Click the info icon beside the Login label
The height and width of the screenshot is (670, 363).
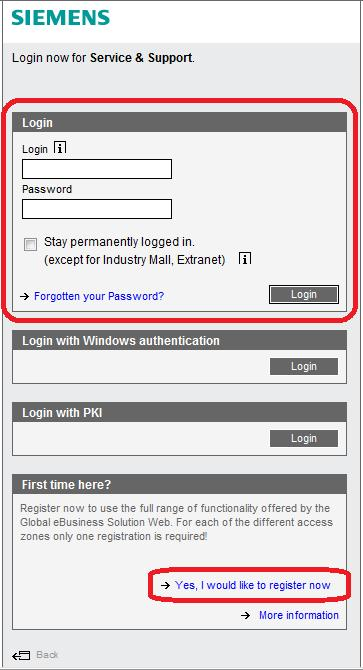pos(60,148)
